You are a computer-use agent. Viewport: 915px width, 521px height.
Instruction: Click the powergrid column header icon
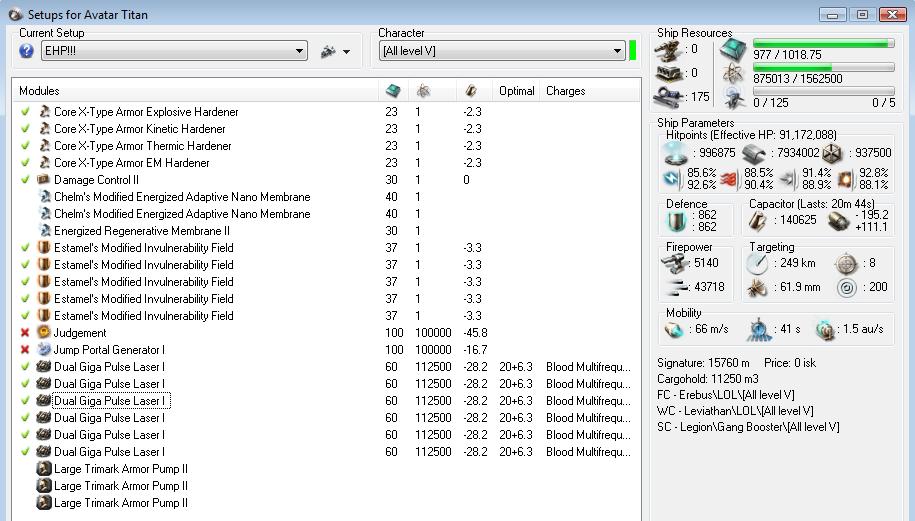tap(423, 90)
